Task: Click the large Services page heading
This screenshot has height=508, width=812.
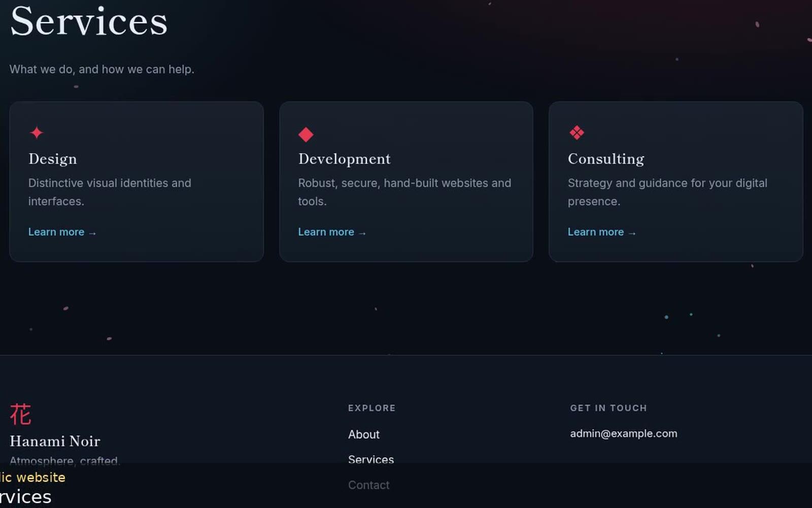Action: (89, 21)
